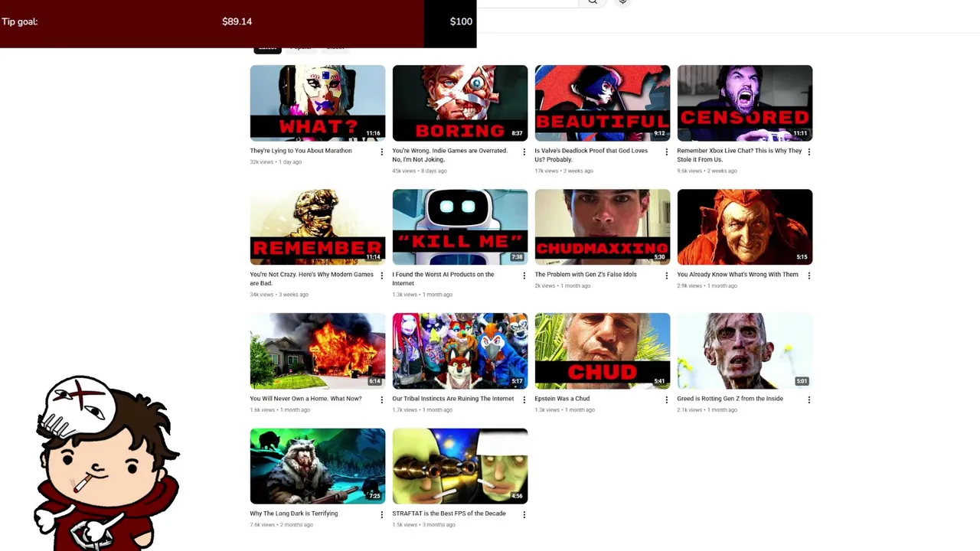Click the voice search microphone icon
The height and width of the screenshot is (551, 980).
coord(622,2)
